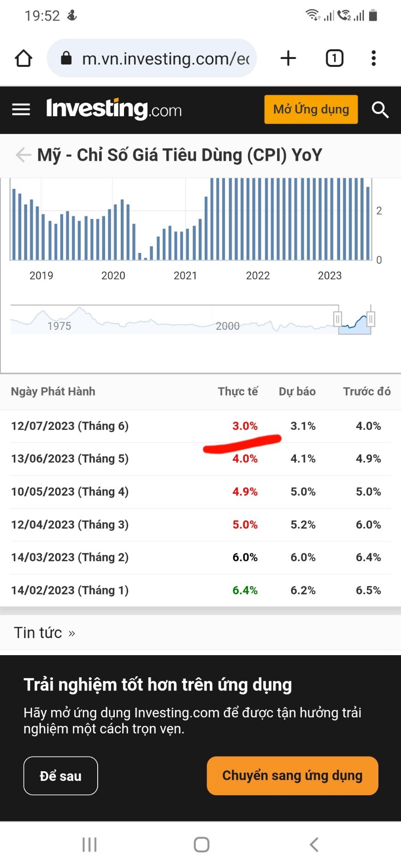Dismiss the banner with Để sau
The width and height of the screenshot is (401, 868).
click(60, 776)
